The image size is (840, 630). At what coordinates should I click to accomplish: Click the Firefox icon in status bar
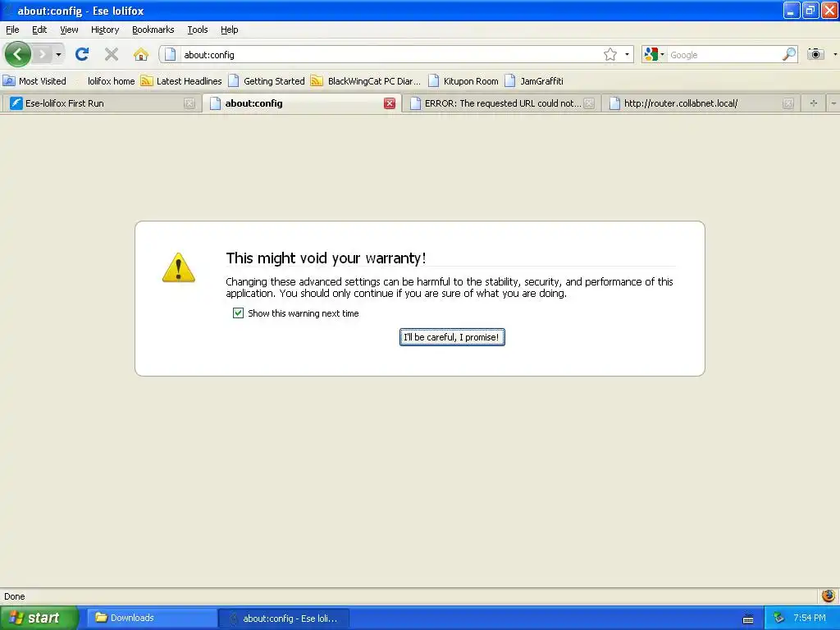point(829,596)
